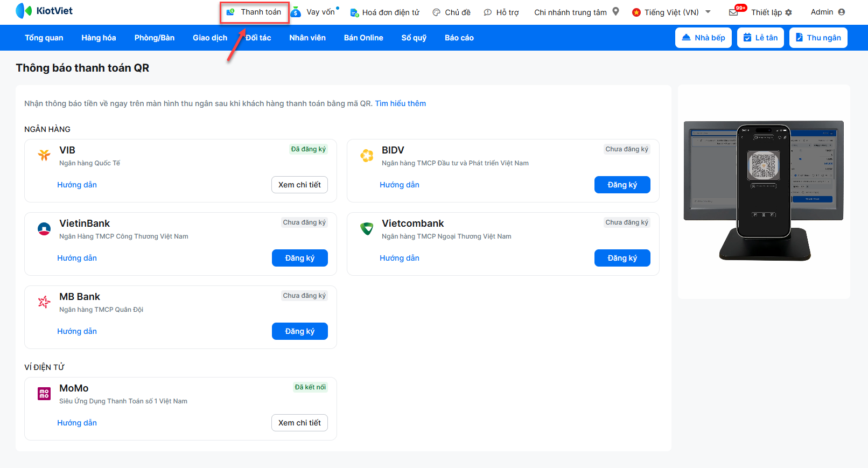Viewport: 868px width, 468px height.
Task: Click the KiotViet logo
Action: click(x=44, y=11)
